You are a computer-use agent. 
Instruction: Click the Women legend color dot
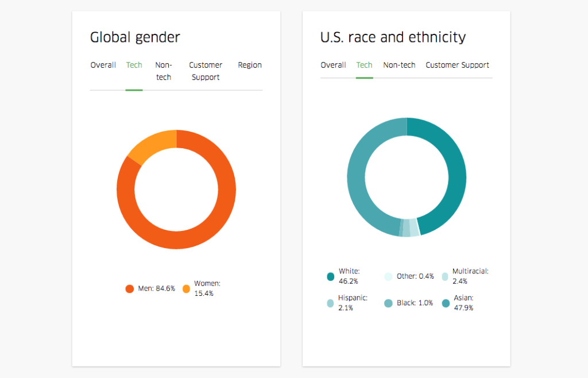pos(186,289)
